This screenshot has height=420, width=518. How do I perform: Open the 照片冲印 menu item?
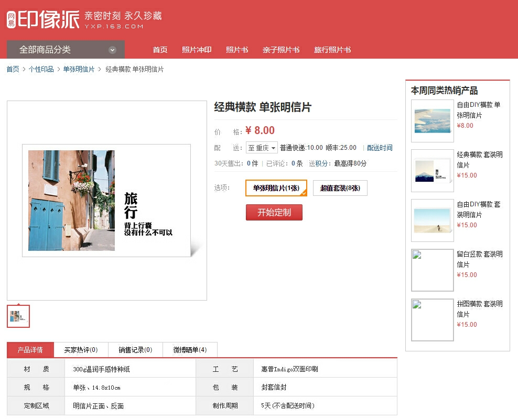(x=197, y=50)
